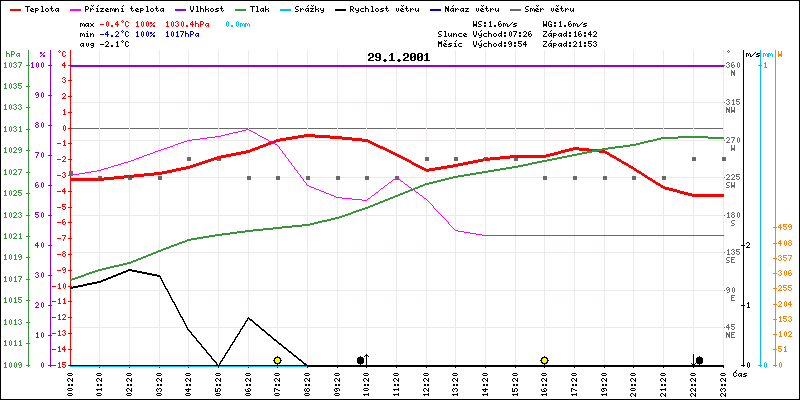Click the yellow sunrise marker near 07:20
800x400 pixels.
(x=277, y=360)
